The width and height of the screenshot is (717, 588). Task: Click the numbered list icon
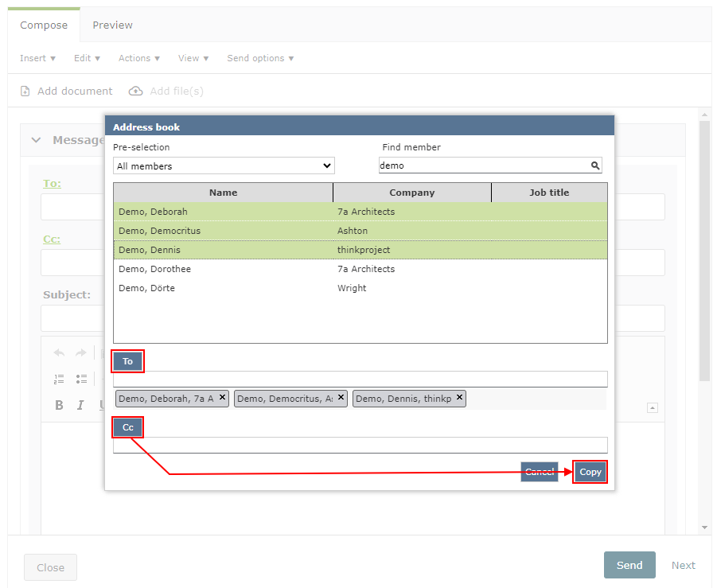tap(59, 380)
